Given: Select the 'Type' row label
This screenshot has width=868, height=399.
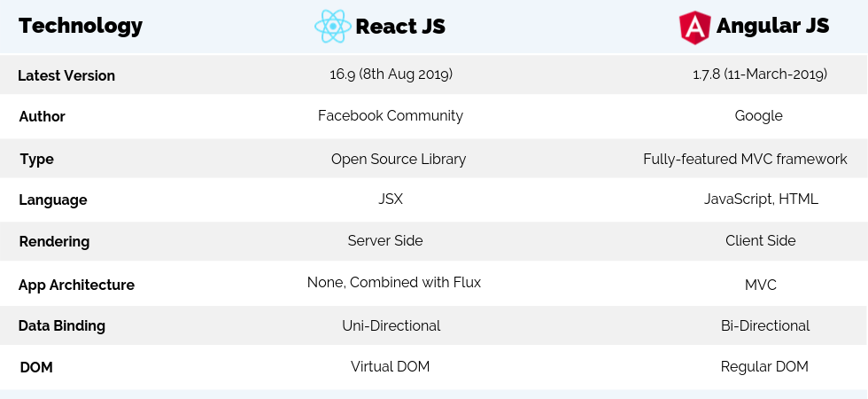Looking at the screenshot, I should click(x=37, y=159).
